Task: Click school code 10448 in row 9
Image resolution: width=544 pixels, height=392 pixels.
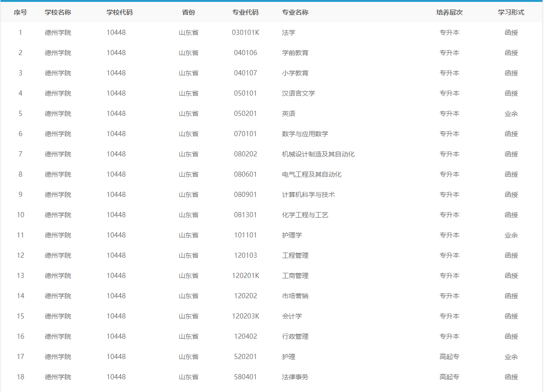Action: click(116, 195)
